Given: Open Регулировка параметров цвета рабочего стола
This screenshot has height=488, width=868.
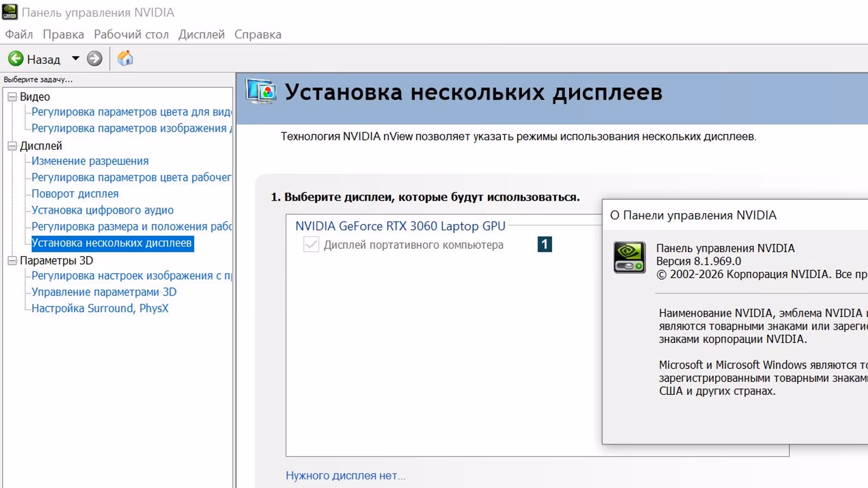Looking at the screenshot, I should click(131, 177).
